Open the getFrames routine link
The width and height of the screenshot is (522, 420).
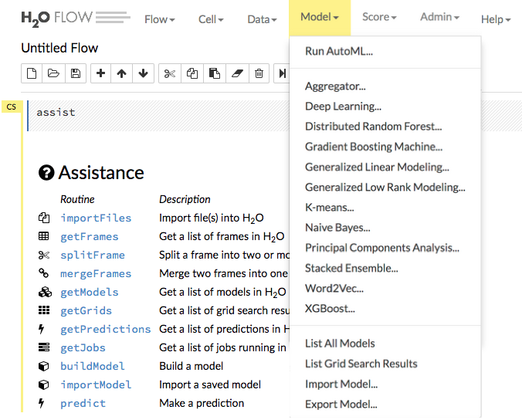(90, 236)
